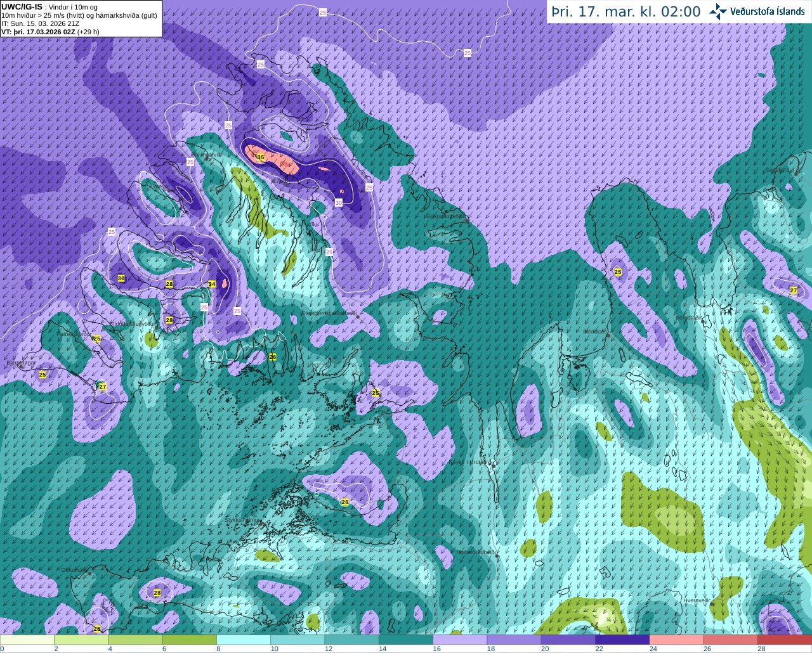Click the Bolungarvík station label
Image resolution: width=812 pixels, height=653 pixels.
click(x=207, y=154)
